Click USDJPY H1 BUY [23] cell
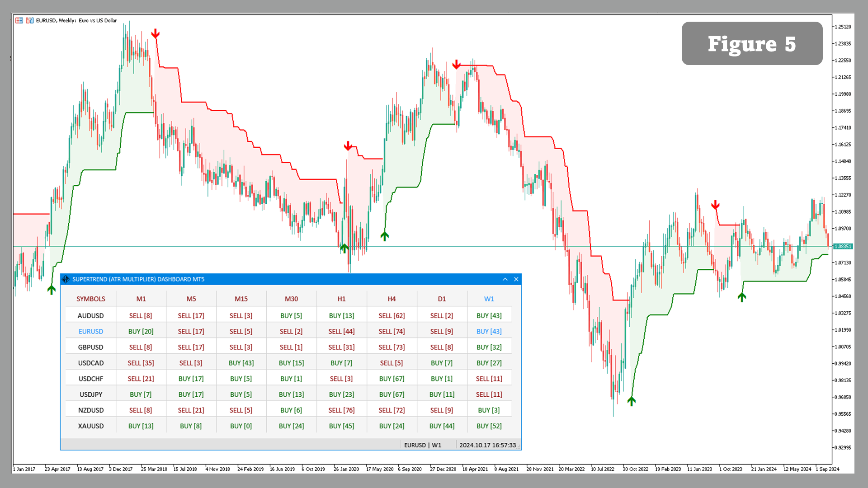Image resolution: width=868 pixels, height=488 pixels. click(x=341, y=394)
